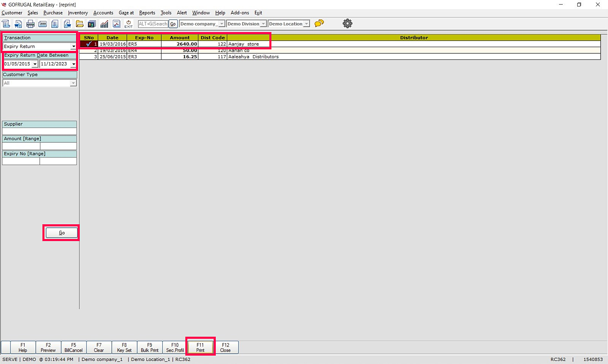This screenshot has height=364, width=608.
Task: Open the Add-ons menu
Action: (240, 13)
